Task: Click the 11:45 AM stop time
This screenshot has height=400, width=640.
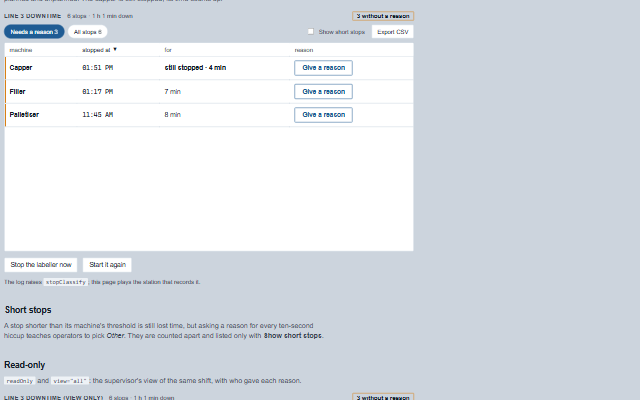Action: click(x=98, y=115)
